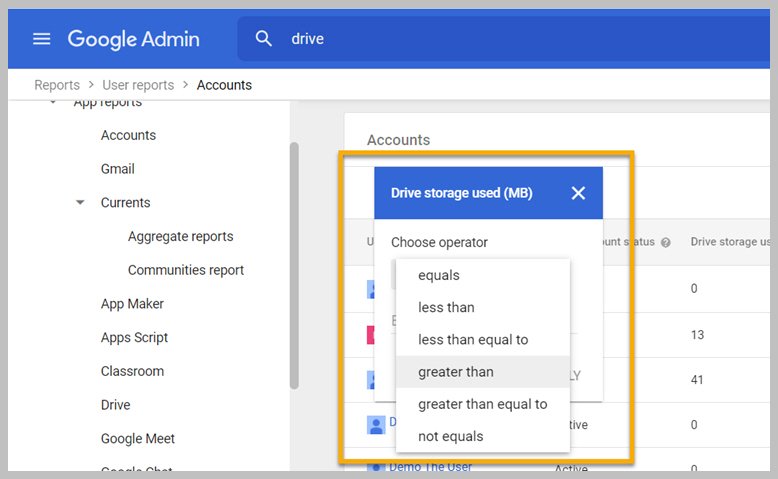Open the hamburger main menu
The width and height of the screenshot is (778, 479).
pyautogui.click(x=41, y=39)
